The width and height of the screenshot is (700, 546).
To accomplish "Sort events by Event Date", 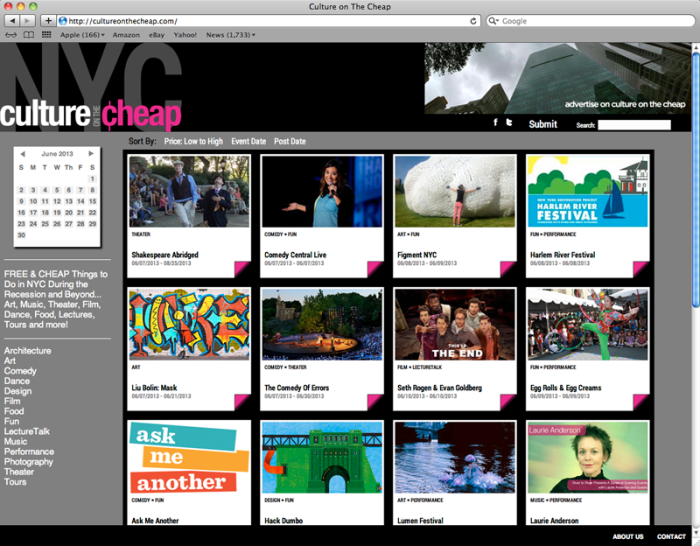I will pos(249,141).
